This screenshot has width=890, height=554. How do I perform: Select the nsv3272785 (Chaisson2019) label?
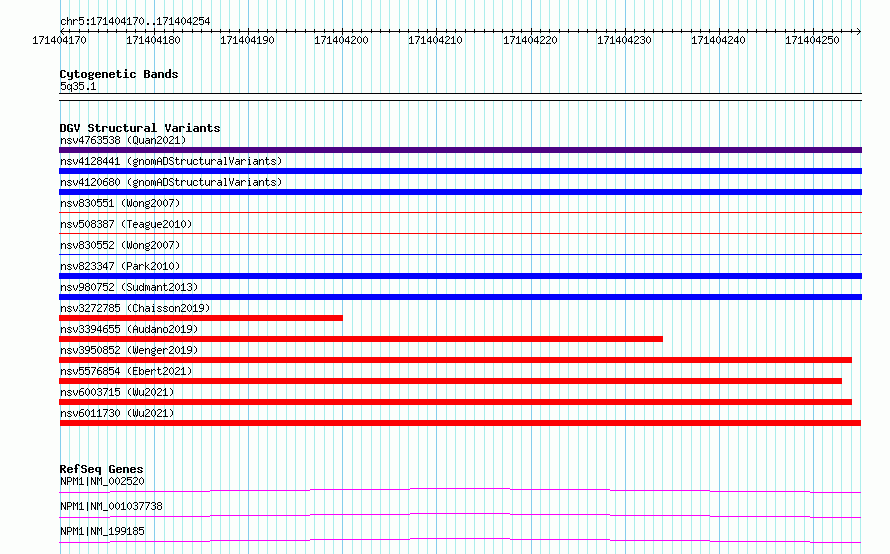click(x=135, y=308)
